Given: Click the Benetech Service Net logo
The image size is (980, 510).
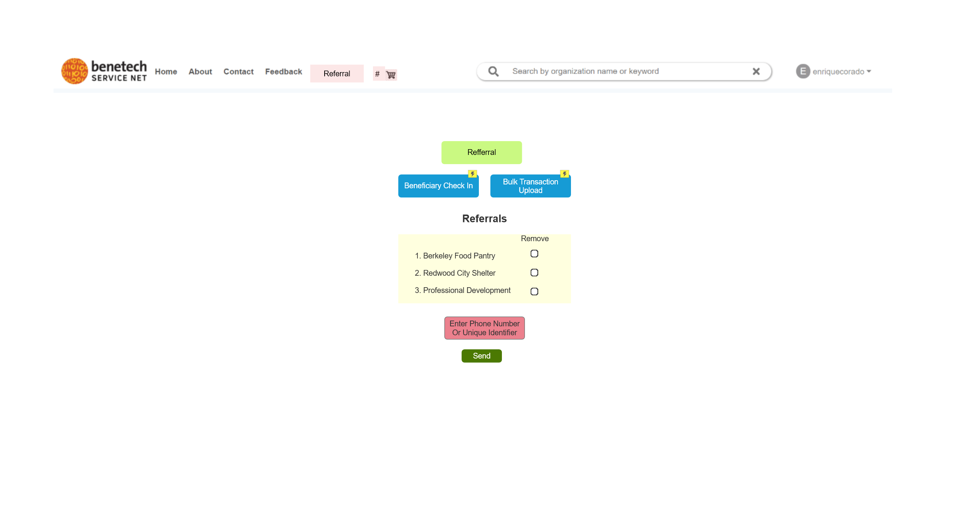Looking at the screenshot, I should [104, 71].
